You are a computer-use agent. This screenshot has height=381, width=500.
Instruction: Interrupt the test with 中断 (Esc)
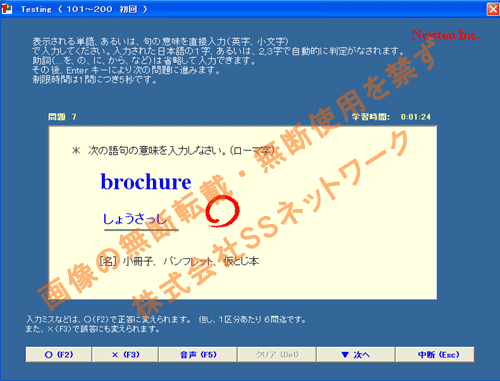pos(435,354)
